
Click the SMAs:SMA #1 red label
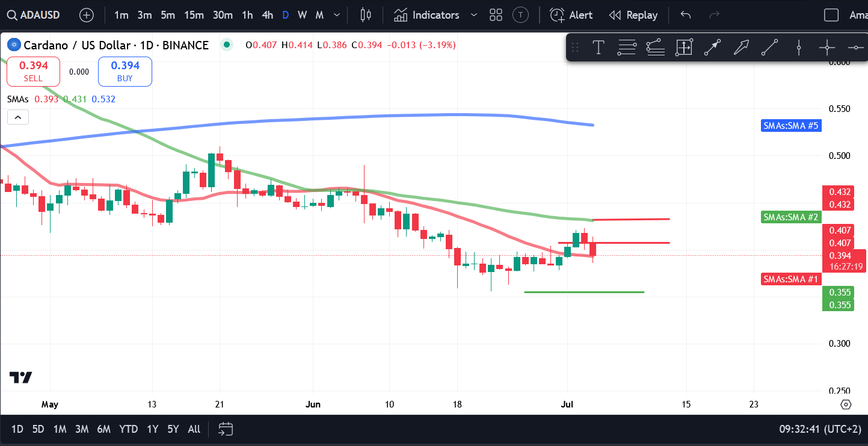click(x=790, y=279)
